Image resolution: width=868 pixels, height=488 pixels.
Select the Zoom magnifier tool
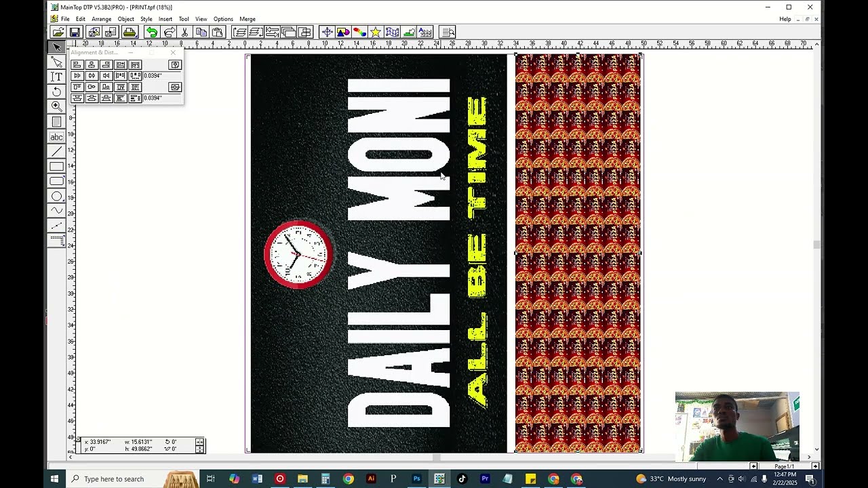(57, 106)
